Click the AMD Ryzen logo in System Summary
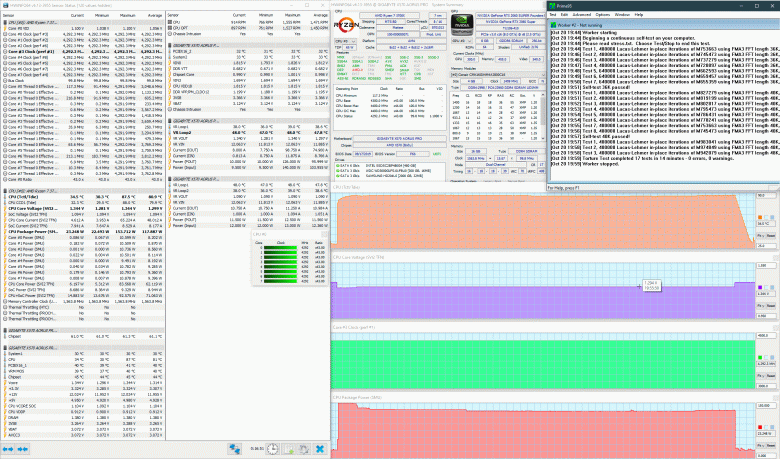This screenshot has width=780, height=459. [345, 23]
